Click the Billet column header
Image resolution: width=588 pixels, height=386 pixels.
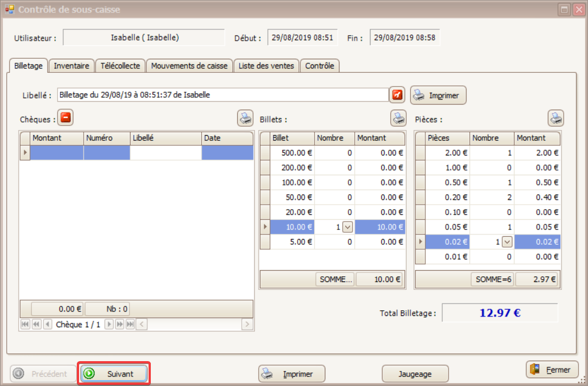coord(292,138)
